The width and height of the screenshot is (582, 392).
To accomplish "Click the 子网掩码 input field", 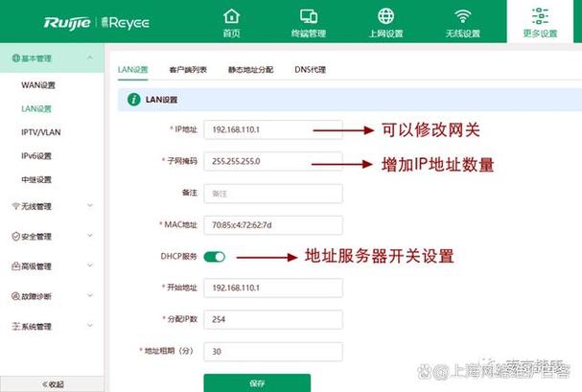I will click(273, 161).
